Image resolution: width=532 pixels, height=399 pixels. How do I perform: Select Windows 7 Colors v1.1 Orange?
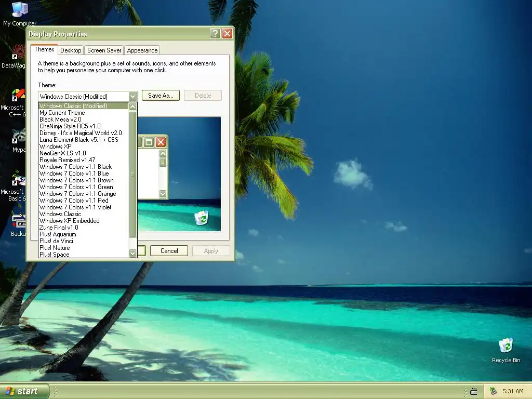point(84,194)
